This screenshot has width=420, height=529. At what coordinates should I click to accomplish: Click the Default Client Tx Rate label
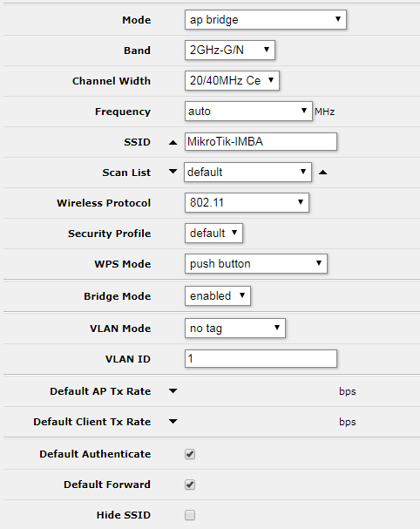(x=92, y=422)
